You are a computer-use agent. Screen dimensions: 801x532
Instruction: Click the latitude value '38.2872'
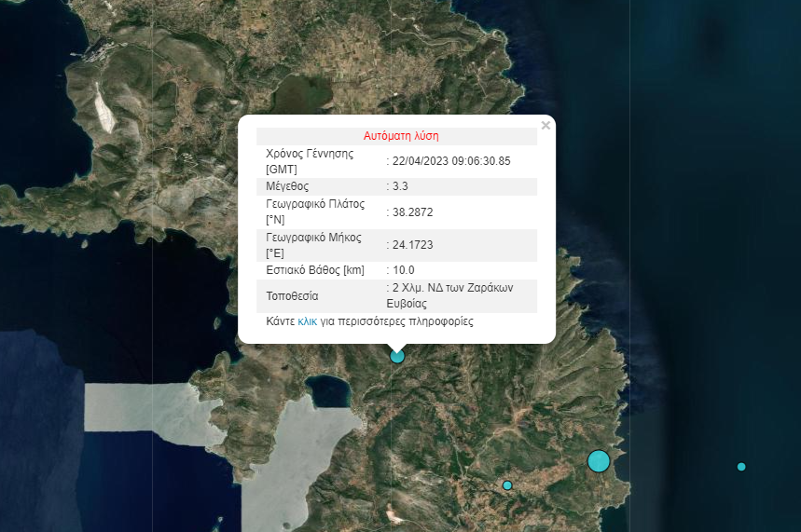point(413,211)
